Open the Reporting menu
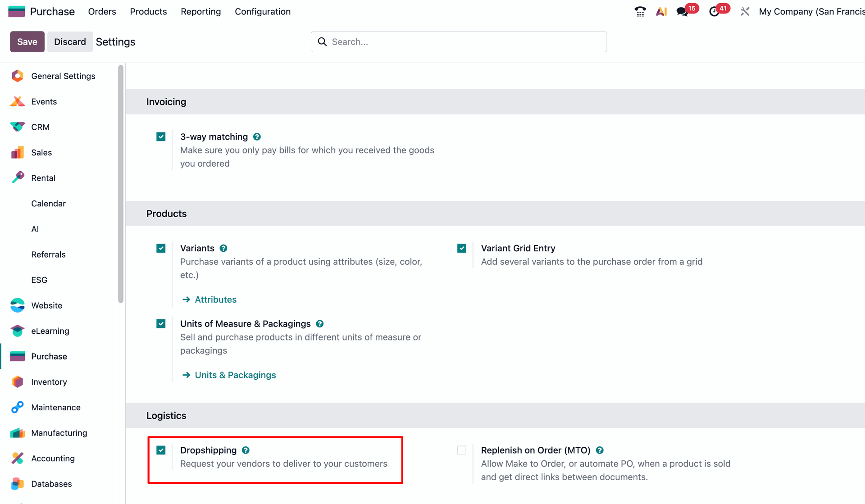Viewport: 865px width, 504px height. coord(200,11)
